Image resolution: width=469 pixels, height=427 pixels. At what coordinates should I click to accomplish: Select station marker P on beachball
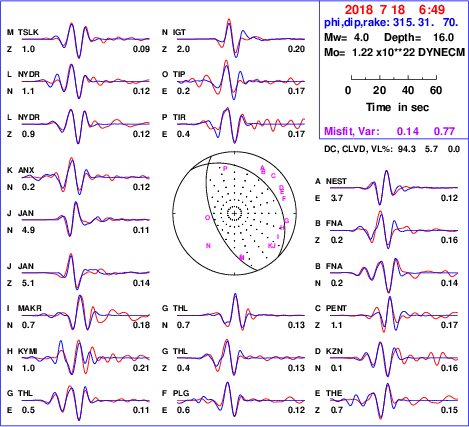click(225, 169)
